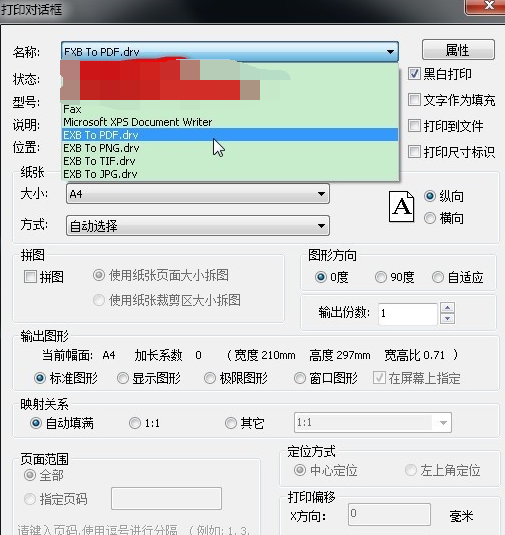The height and width of the screenshot is (535, 505).
Task: Click the portrait page orientation preview icon
Action: (x=402, y=206)
